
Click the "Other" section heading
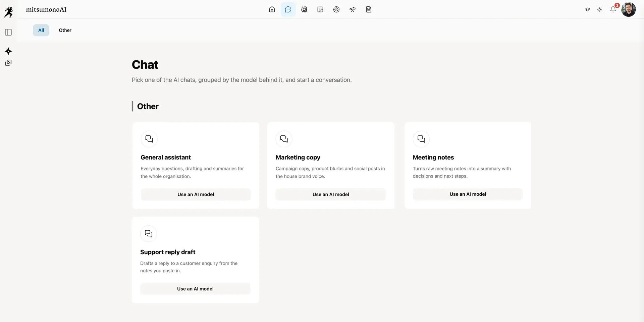tap(148, 106)
